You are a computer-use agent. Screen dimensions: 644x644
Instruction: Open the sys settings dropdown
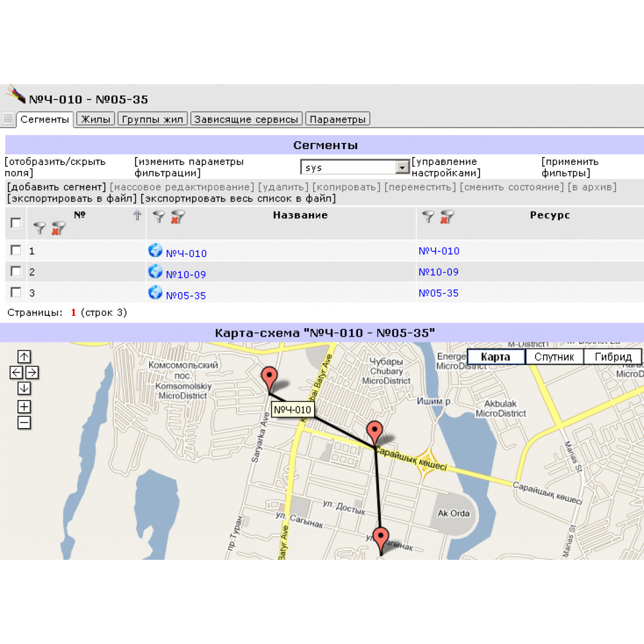(355, 168)
